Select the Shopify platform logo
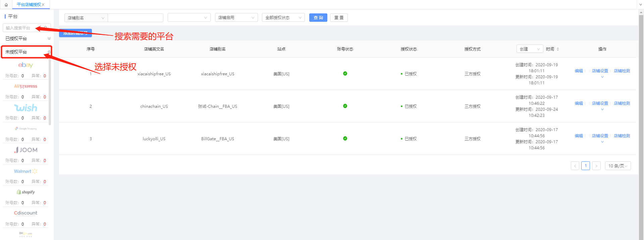The width and height of the screenshot is (644, 240). (25, 192)
